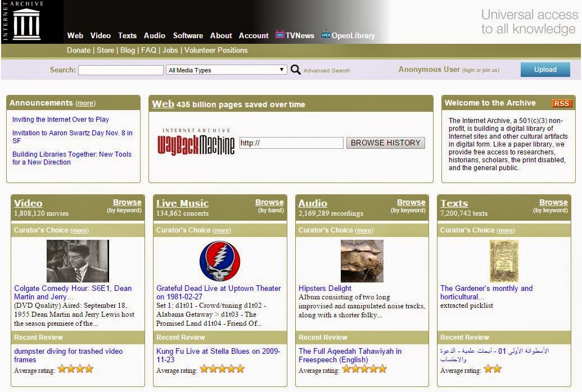Click the five-star Audio average rating
The height and width of the screenshot is (392, 582).
tap(364, 369)
